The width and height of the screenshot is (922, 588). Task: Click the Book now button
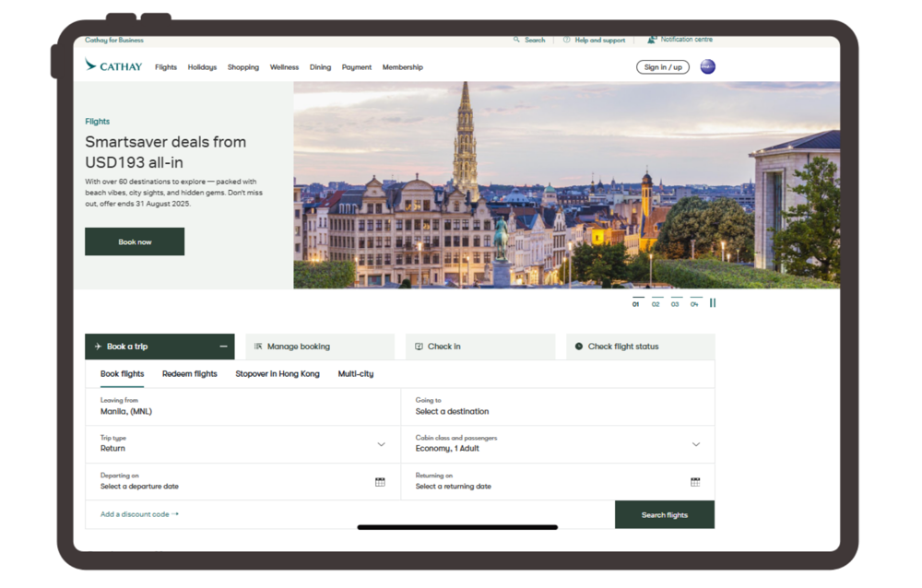coord(135,241)
